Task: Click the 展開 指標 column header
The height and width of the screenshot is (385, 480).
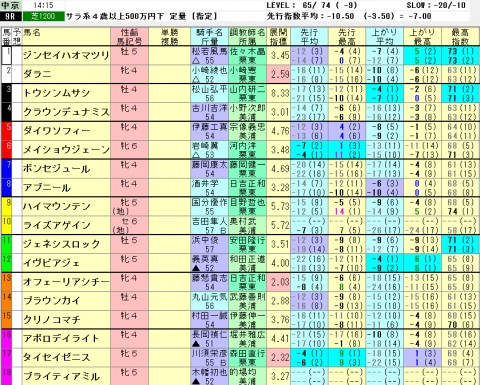Action: [278, 37]
